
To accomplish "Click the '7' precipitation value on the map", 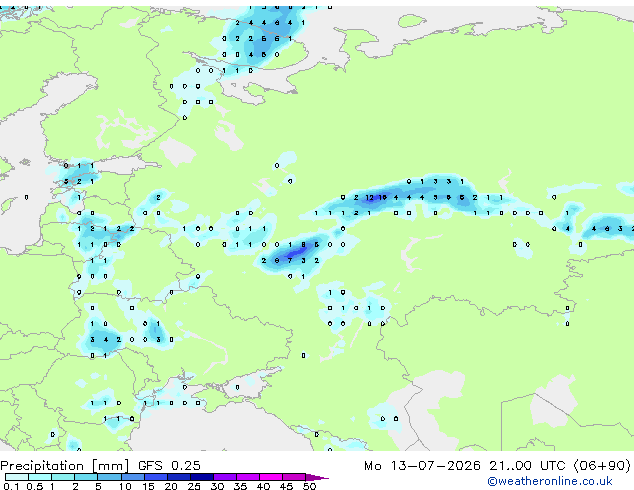I will click(290, 261).
